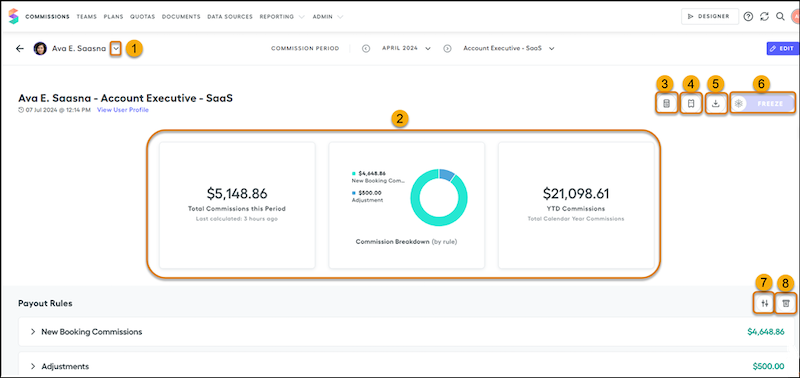
Task: Click the user avatar in top bar
Action: pos(795,16)
